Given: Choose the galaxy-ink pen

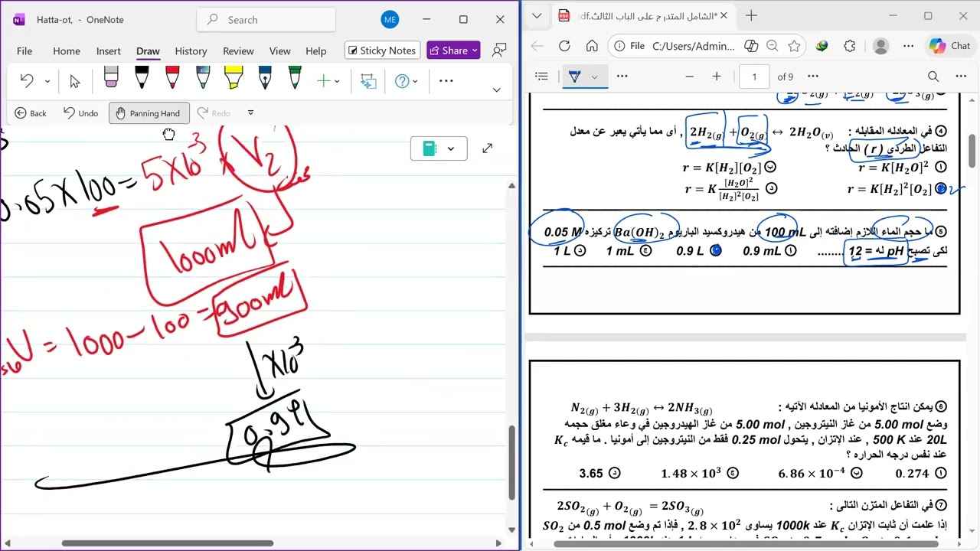Looking at the screenshot, I should tap(203, 78).
